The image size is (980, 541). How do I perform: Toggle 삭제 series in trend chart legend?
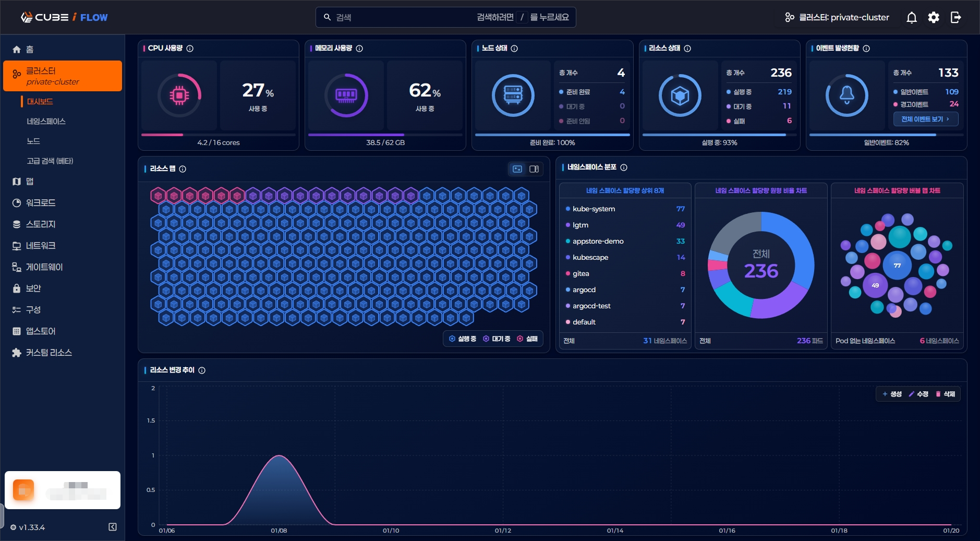click(x=946, y=394)
